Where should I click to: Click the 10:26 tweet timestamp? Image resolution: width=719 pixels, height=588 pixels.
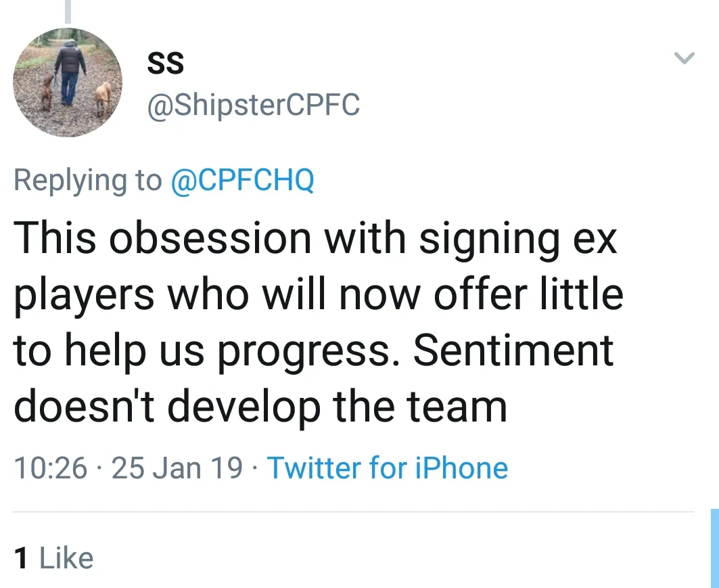51,468
